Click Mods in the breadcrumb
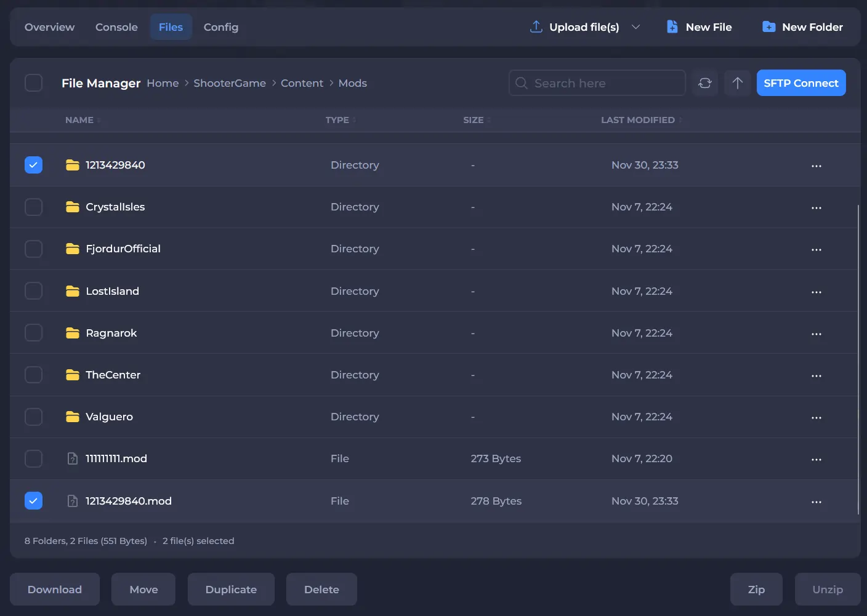 [x=353, y=83]
